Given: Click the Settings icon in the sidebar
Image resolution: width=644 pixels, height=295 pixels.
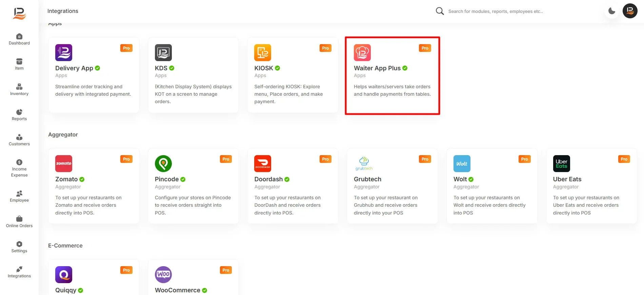Looking at the screenshot, I should pyautogui.click(x=19, y=247).
